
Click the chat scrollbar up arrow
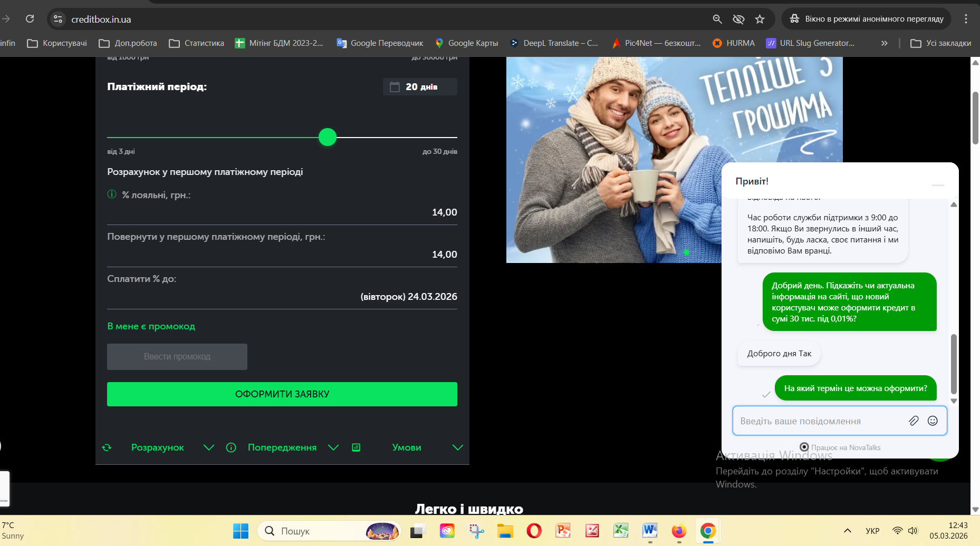click(954, 204)
